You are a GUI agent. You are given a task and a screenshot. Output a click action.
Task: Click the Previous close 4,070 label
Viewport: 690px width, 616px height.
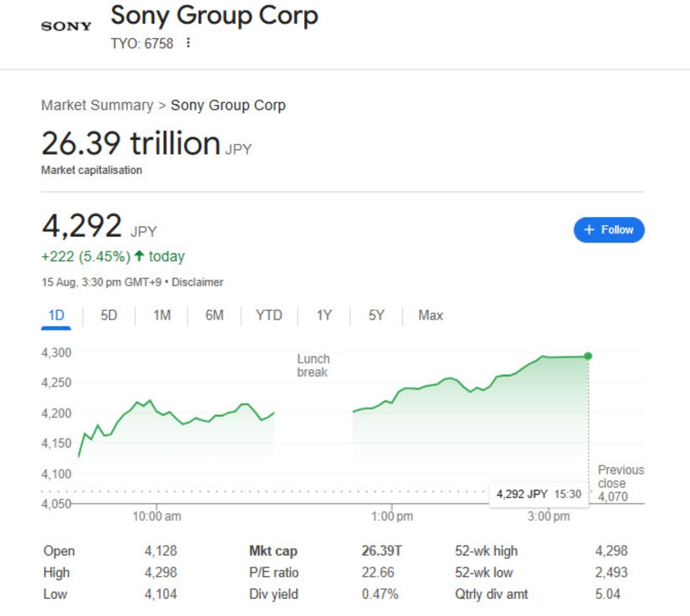[621, 483]
